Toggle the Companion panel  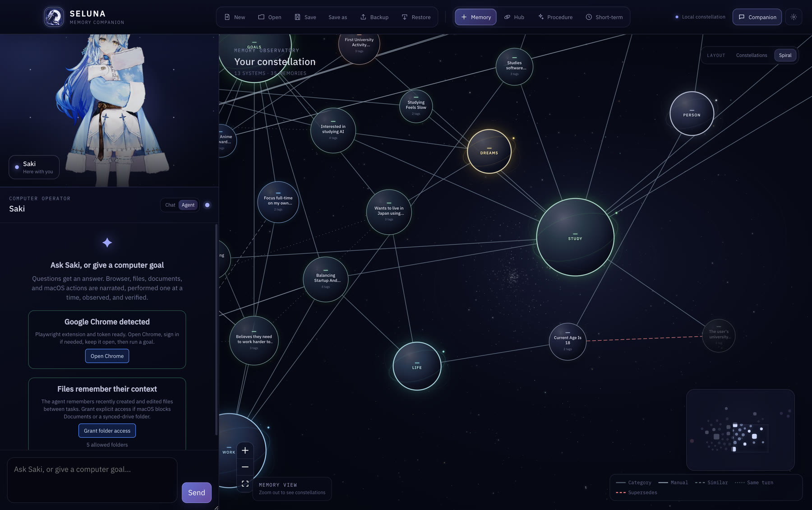coord(757,17)
